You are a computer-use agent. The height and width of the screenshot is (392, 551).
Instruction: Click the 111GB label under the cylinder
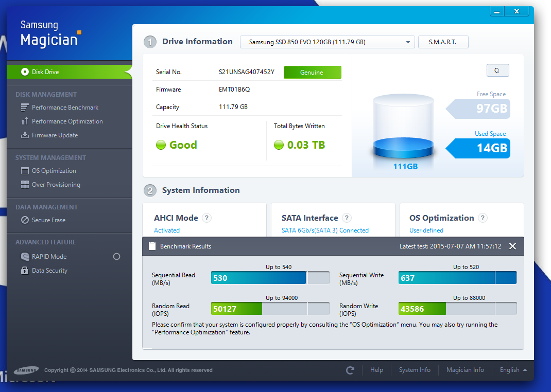405,166
